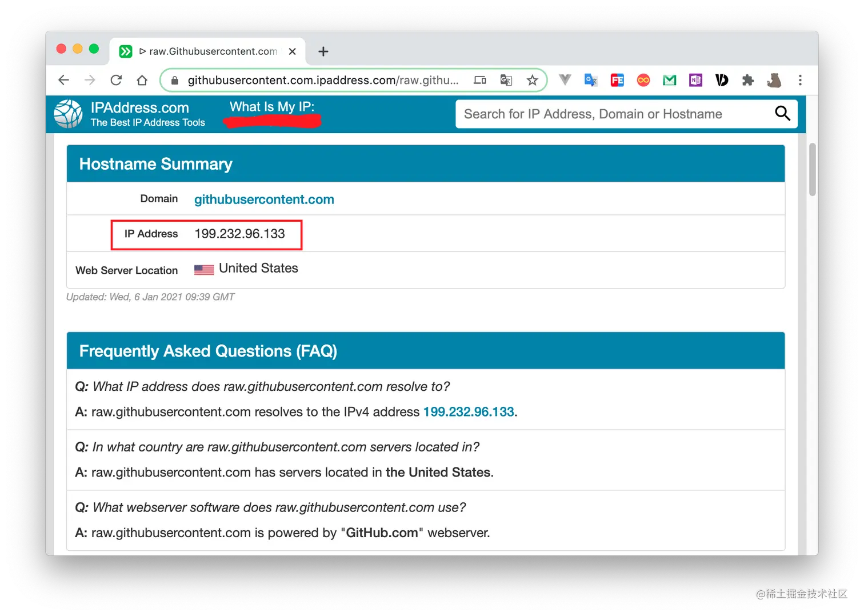Open a new browser tab
This screenshot has height=616, width=864.
pyautogui.click(x=323, y=51)
